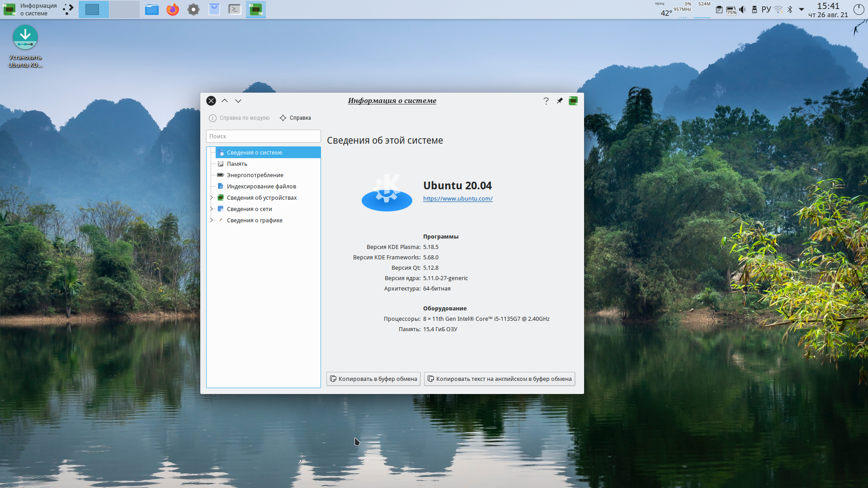Open the Install Ubuntu desktop icon
868x488 pixels.
pos(25,47)
